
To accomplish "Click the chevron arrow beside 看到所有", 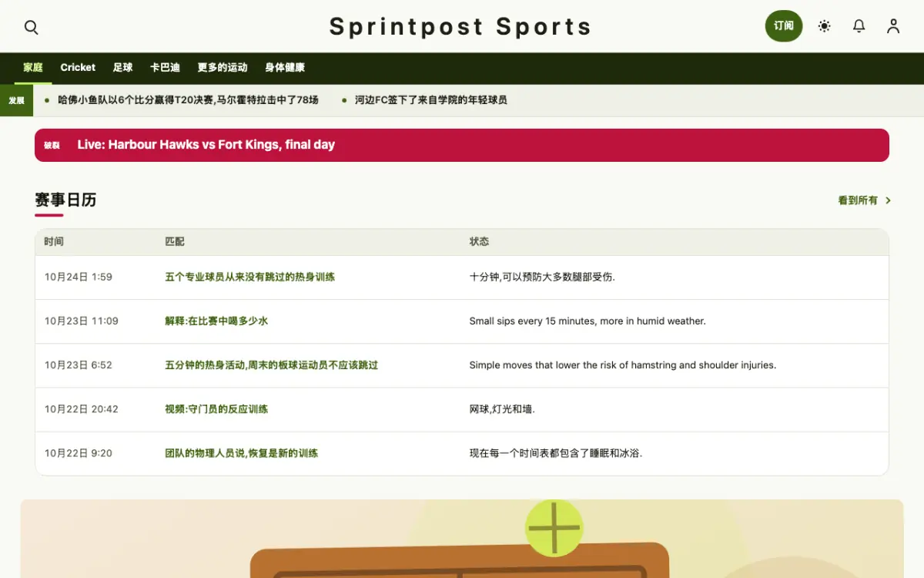I will click(x=889, y=200).
